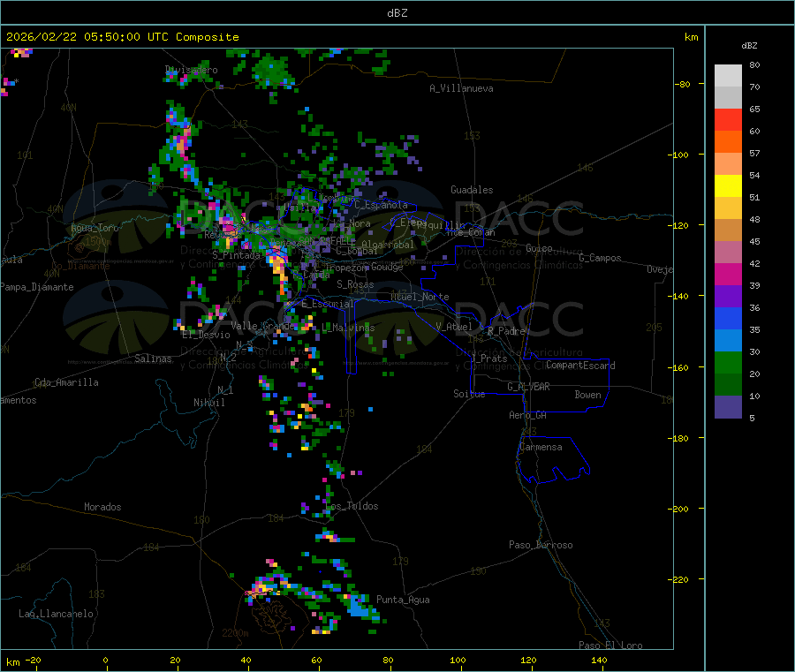This screenshot has width=795, height=672.
Task: Click the magenta 42-39 dBZ legend swatch
Action: point(728,274)
